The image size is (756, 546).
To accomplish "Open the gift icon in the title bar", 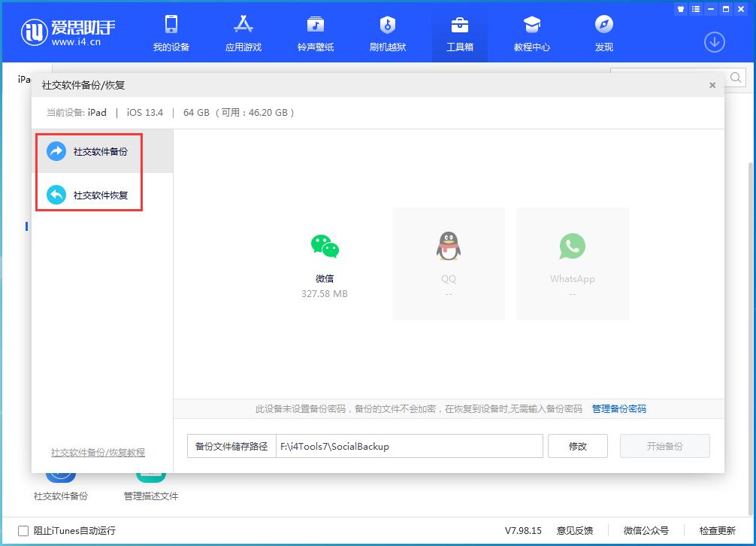I will (x=680, y=8).
